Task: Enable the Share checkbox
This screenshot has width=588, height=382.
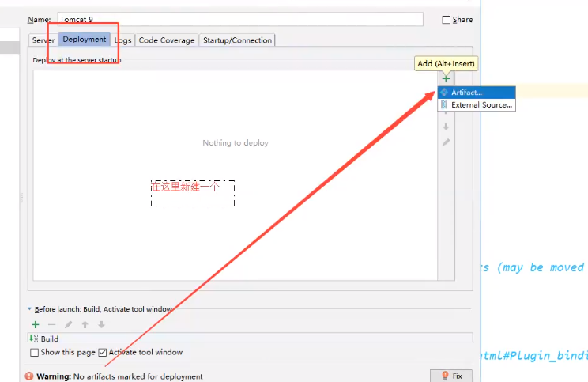Action: point(447,20)
